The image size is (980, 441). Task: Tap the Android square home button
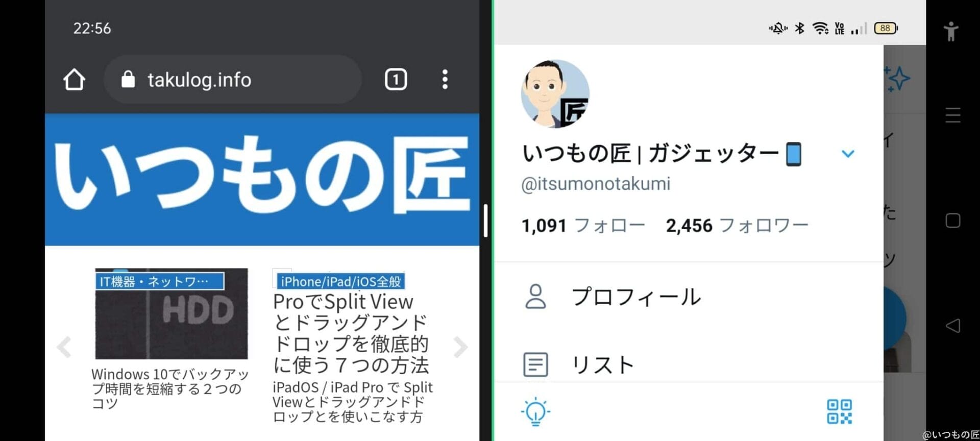point(952,220)
